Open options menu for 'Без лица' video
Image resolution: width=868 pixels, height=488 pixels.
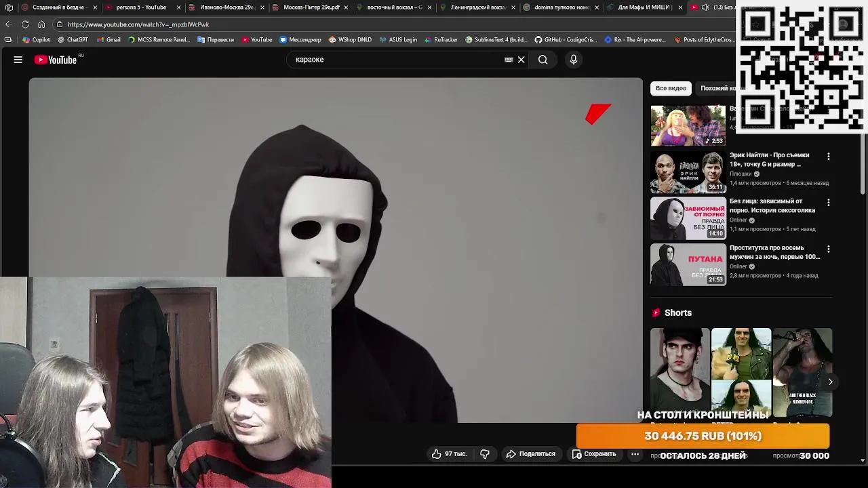(x=828, y=203)
